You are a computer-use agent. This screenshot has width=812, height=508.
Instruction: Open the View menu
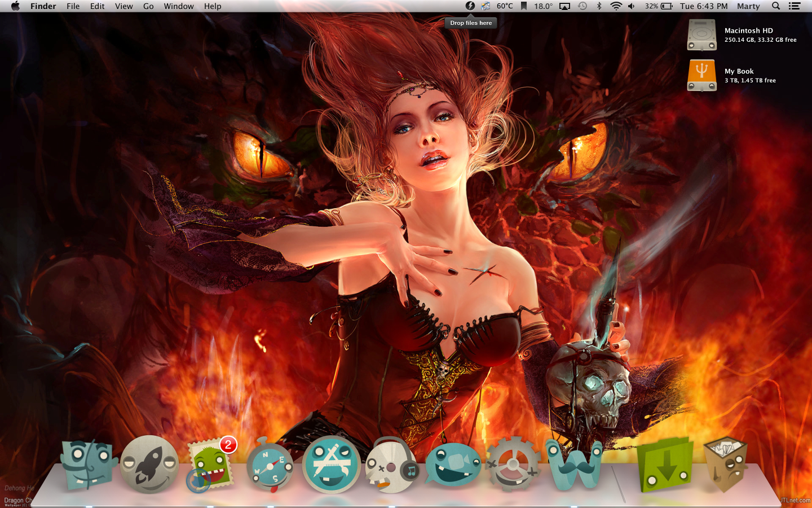pyautogui.click(x=124, y=6)
